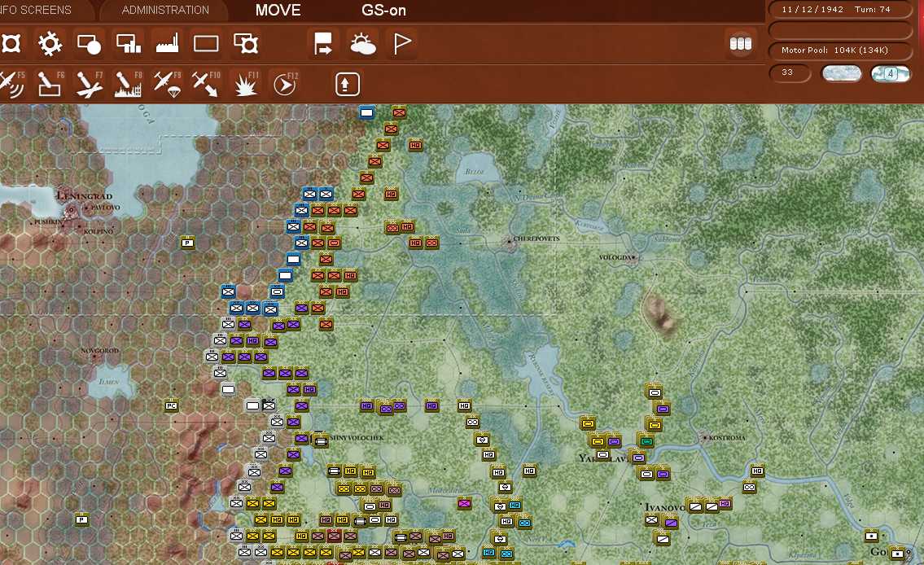Select the teal unit counter near Yaroslavl
Viewport: 924px width, 565px height.
[646, 441]
